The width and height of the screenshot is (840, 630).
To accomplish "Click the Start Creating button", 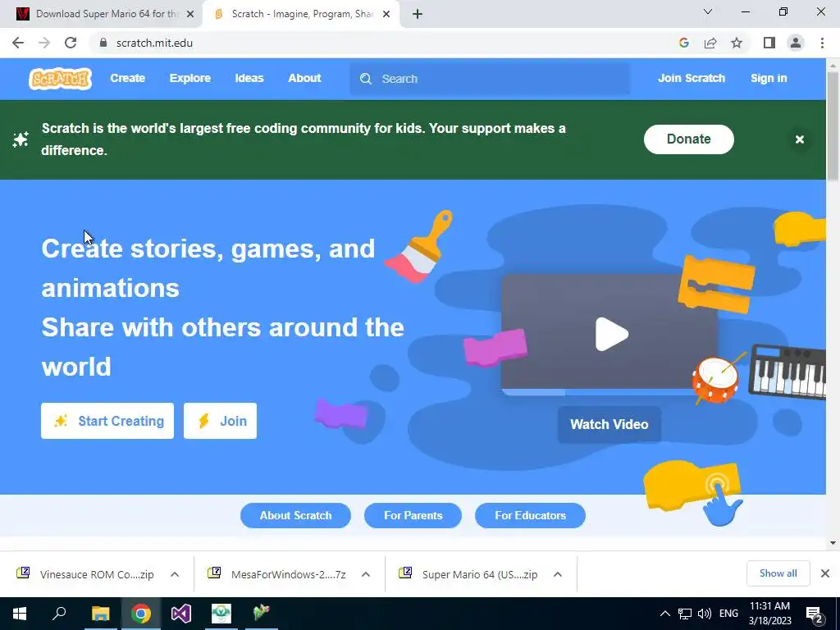I will [x=107, y=421].
